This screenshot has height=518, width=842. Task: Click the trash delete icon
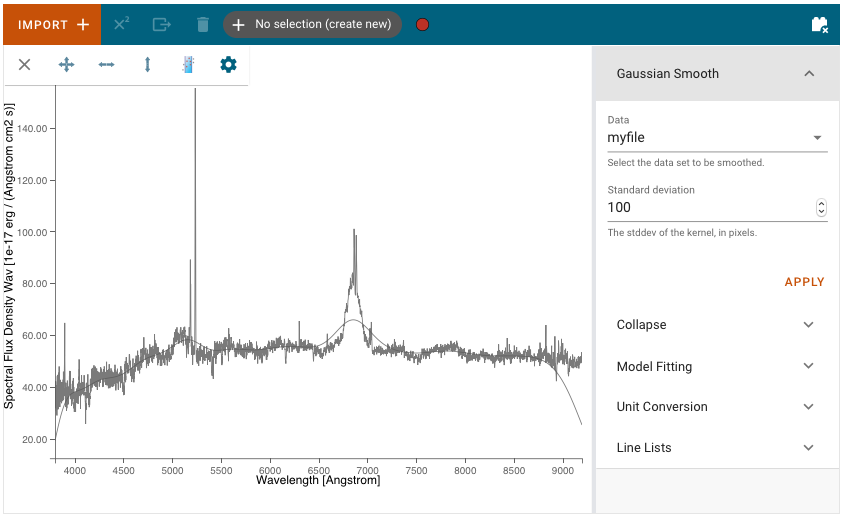click(202, 24)
